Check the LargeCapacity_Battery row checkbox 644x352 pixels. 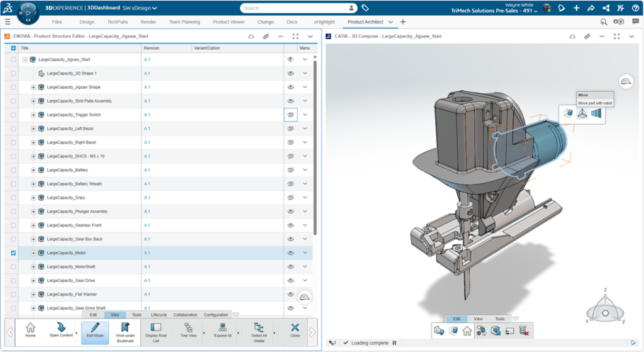tap(14, 170)
